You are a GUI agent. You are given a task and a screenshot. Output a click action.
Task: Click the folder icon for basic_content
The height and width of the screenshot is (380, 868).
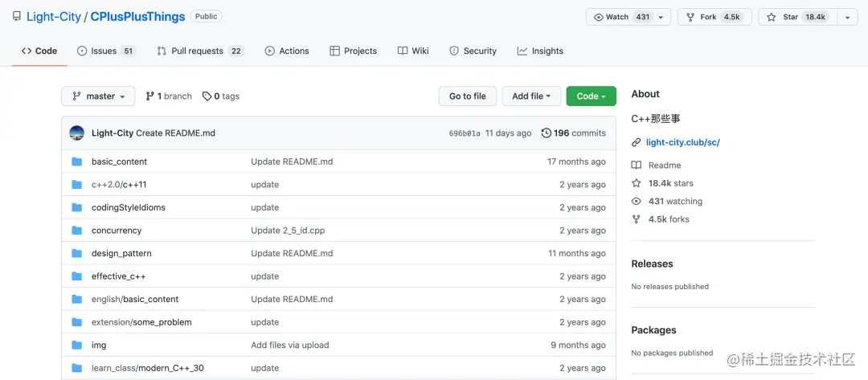77,161
